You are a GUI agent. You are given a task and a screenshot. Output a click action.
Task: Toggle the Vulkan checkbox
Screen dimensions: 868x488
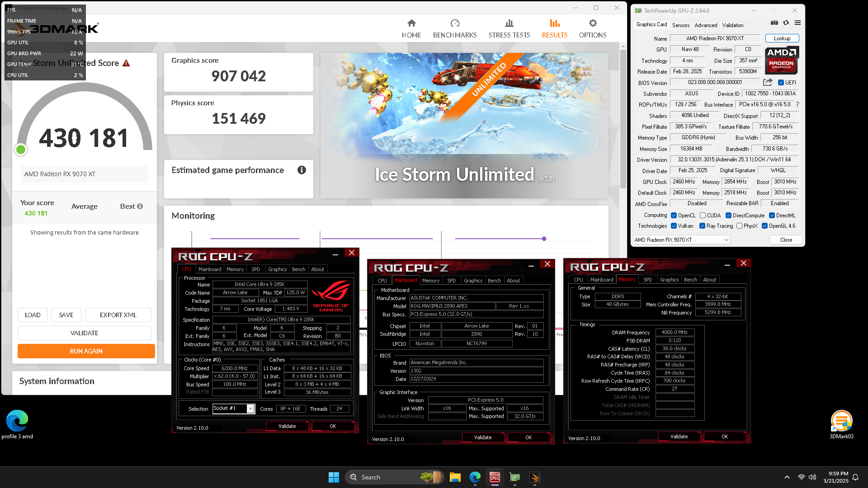click(x=674, y=226)
